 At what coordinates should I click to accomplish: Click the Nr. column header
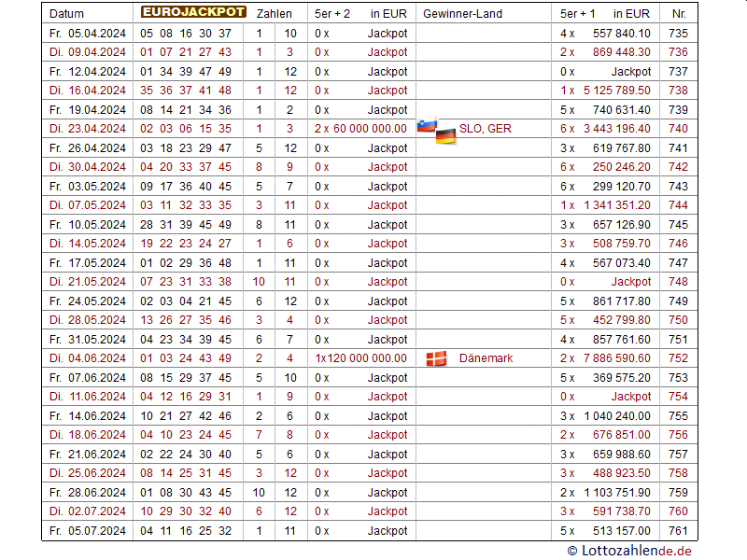tap(678, 14)
